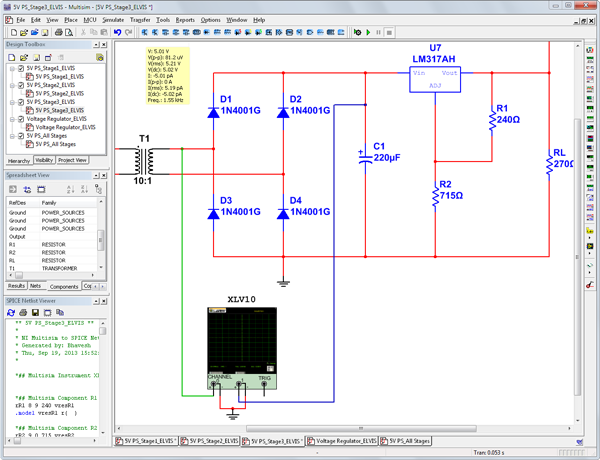This screenshot has height=460, width=600.
Task: Click new design icon in Design Toolbox
Action: pyautogui.click(x=11, y=58)
